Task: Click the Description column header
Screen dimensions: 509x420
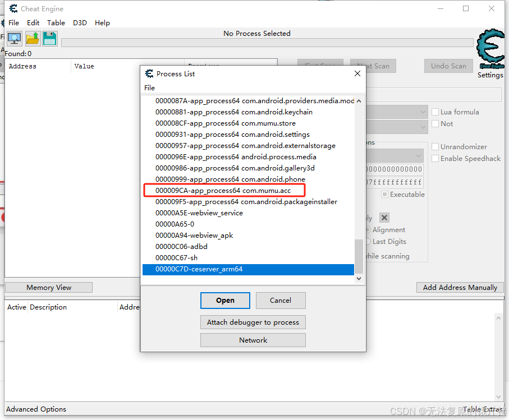Action: (x=73, y=307)
